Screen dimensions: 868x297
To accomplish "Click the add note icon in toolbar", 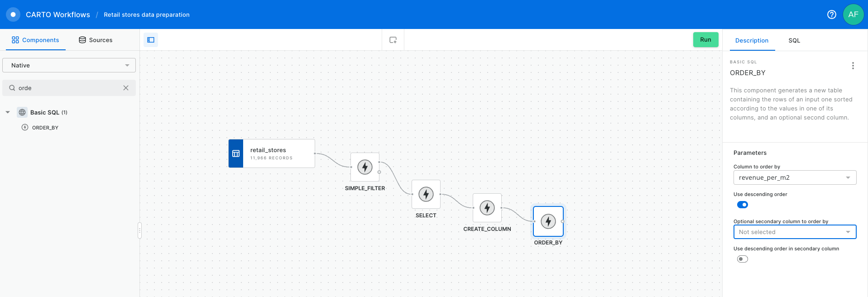I will pos(393,40).
